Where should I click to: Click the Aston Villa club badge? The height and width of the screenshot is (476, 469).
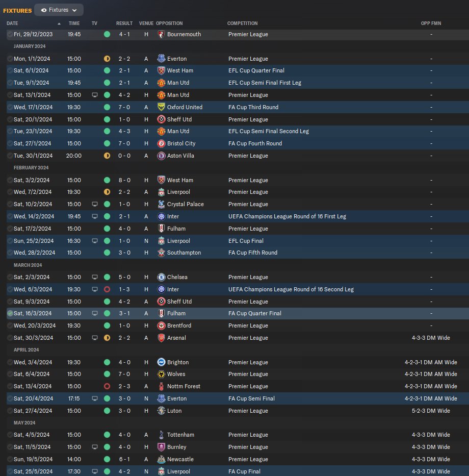point(161,156)
